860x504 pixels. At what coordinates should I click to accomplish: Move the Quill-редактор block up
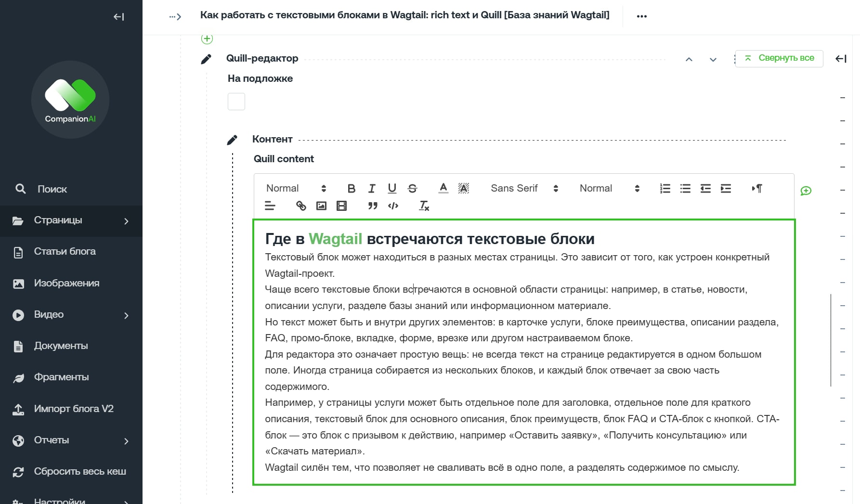tap(689, 59)
